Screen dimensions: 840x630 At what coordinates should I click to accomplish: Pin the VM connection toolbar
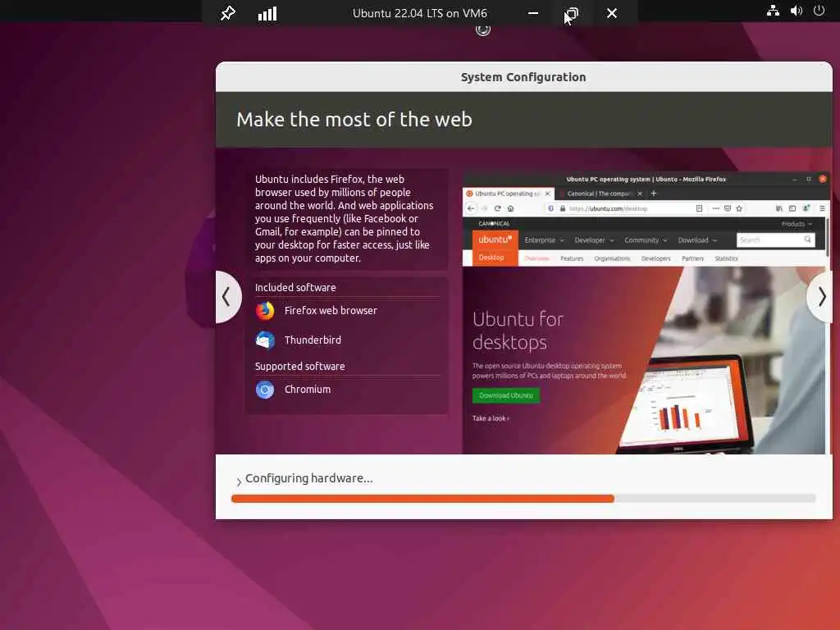pyautogui.click(x=228, y=13)
